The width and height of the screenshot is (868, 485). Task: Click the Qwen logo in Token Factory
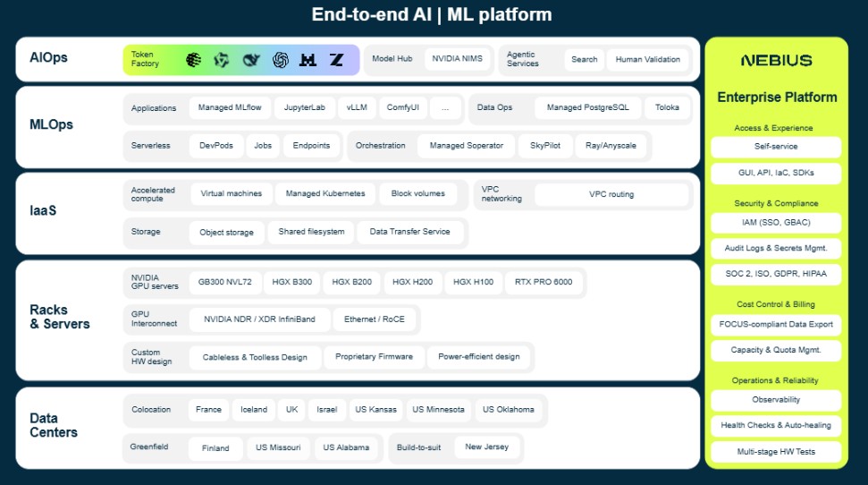pos(222,59)
